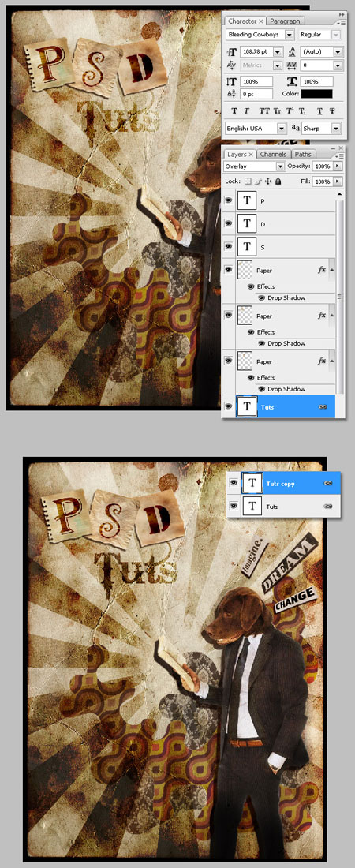Apply Superscript text style

pyautogui.click(x=290, y=110)
